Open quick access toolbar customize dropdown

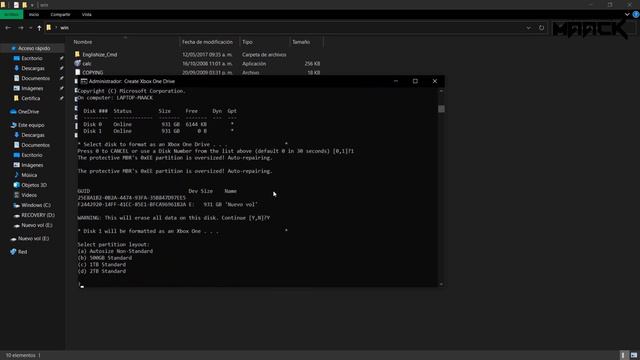click(x=32, y=5)
